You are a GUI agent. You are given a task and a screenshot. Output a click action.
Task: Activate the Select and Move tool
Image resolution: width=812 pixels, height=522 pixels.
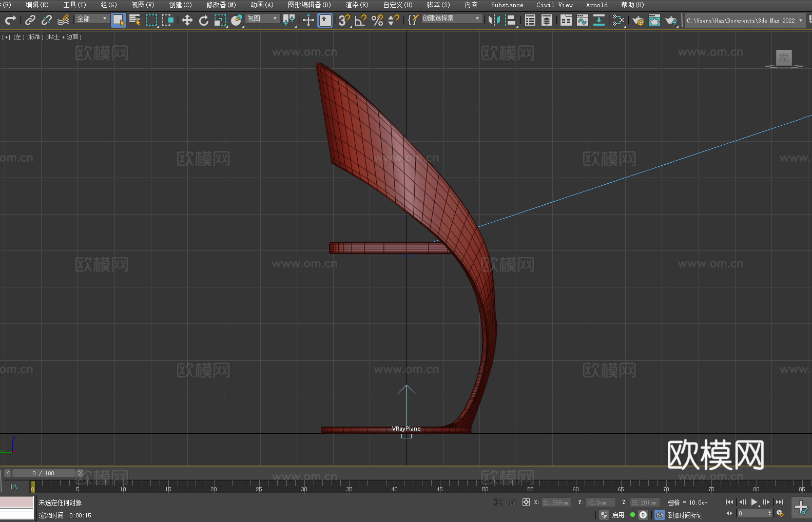[x=187, y=20]
